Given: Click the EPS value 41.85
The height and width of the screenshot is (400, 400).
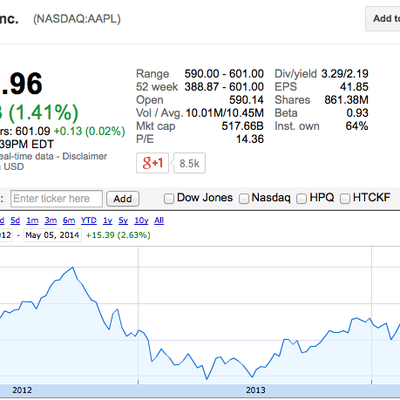Looking at the screenshot, I should (354, 87).
